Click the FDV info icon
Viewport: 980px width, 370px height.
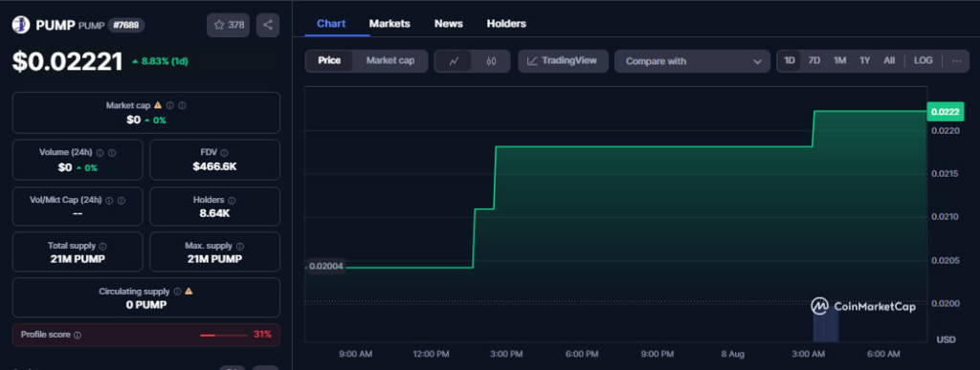coord(224,153)
